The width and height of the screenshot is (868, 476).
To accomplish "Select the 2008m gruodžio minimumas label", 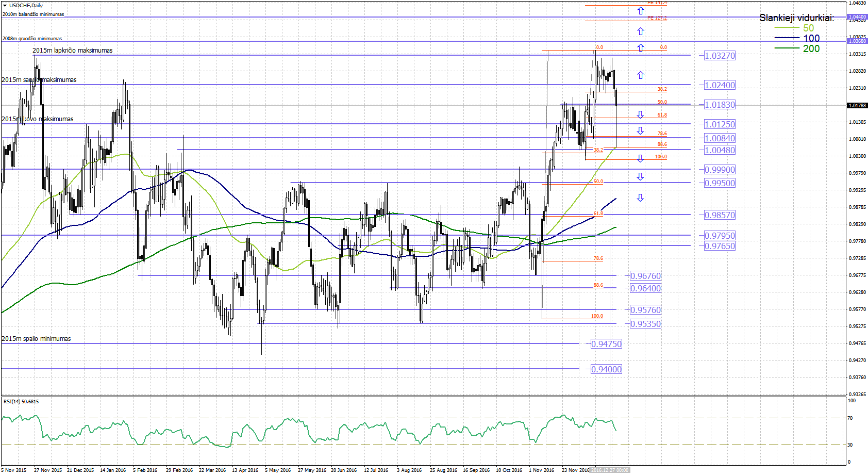I will point(32,39).
